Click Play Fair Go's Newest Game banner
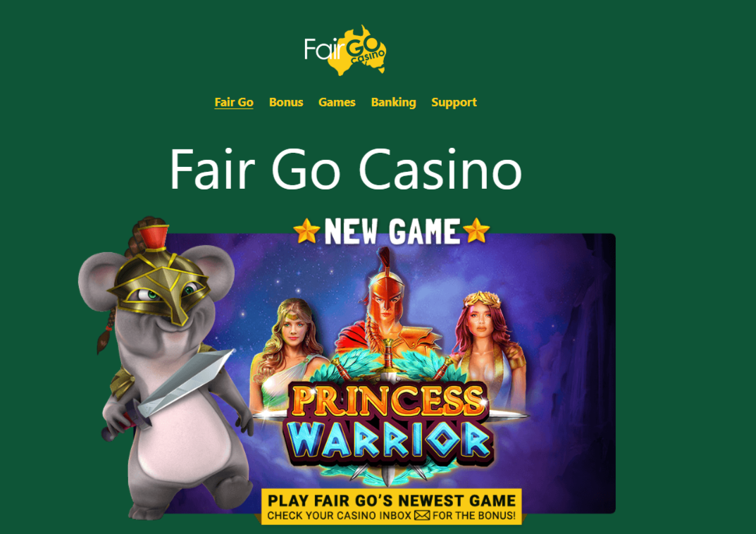The image size is (756, 534). point(392,506)
